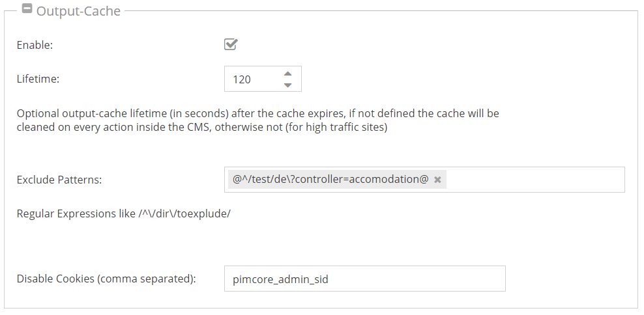This screenshot has height=315, width=644.
Task: Click empty space in Exclude Patterns field
Action: 534,180
